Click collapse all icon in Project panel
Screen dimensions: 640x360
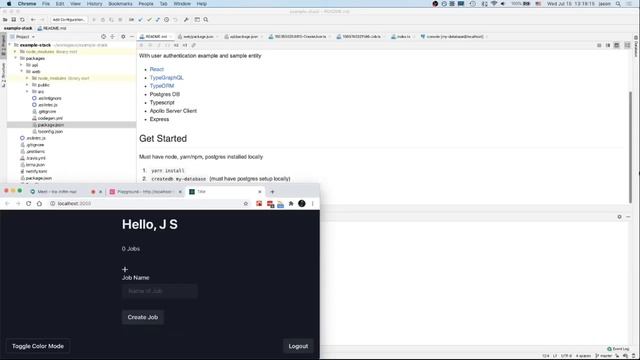(113, 37)
